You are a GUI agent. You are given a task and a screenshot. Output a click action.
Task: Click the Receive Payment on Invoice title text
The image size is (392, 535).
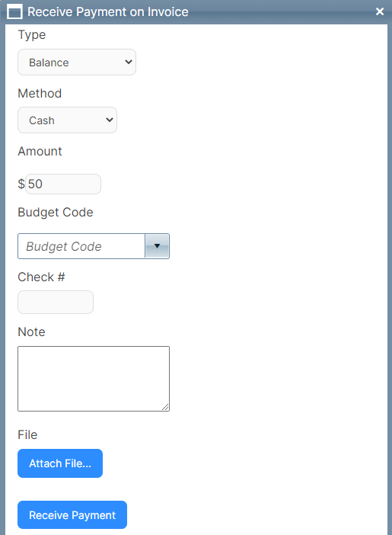click(x=108, y=12)
